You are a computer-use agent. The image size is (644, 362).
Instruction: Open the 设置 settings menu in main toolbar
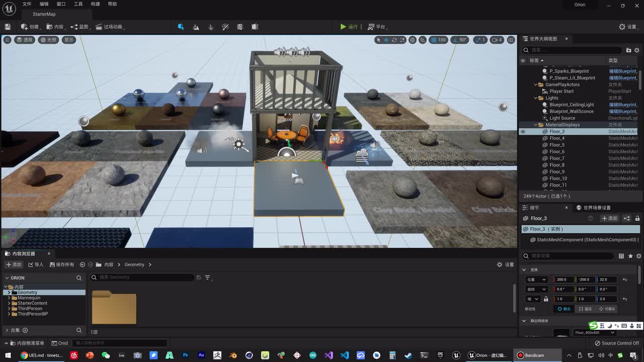coord(627,27)
